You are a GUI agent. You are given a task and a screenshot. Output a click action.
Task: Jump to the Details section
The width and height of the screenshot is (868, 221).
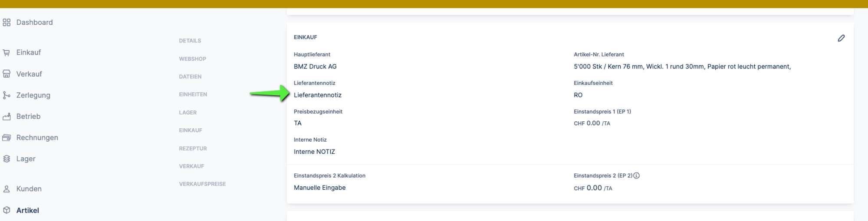[190, 41]
